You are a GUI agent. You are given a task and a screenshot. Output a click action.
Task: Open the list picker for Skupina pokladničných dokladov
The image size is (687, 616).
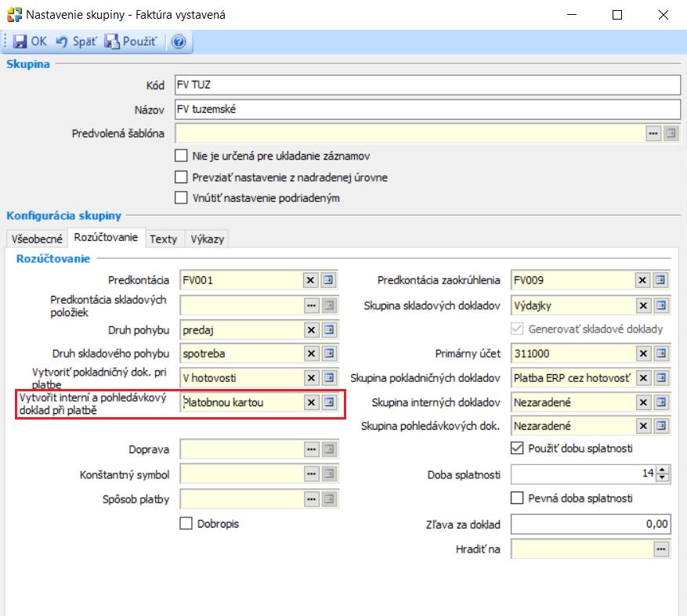coord(661,378)
